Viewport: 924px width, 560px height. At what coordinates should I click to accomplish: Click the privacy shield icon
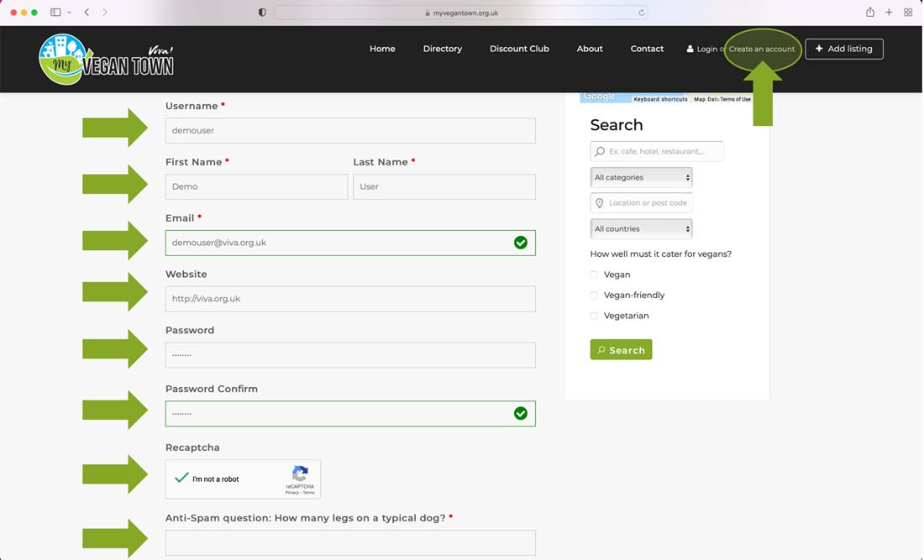click(x=262, y=13)
